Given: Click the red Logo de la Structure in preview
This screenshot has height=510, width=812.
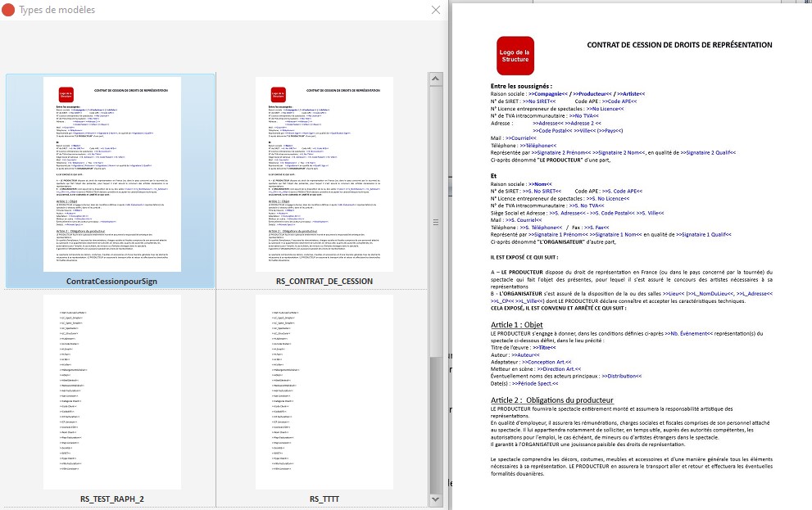Looking at the screenshot, I should click(515, 56).
